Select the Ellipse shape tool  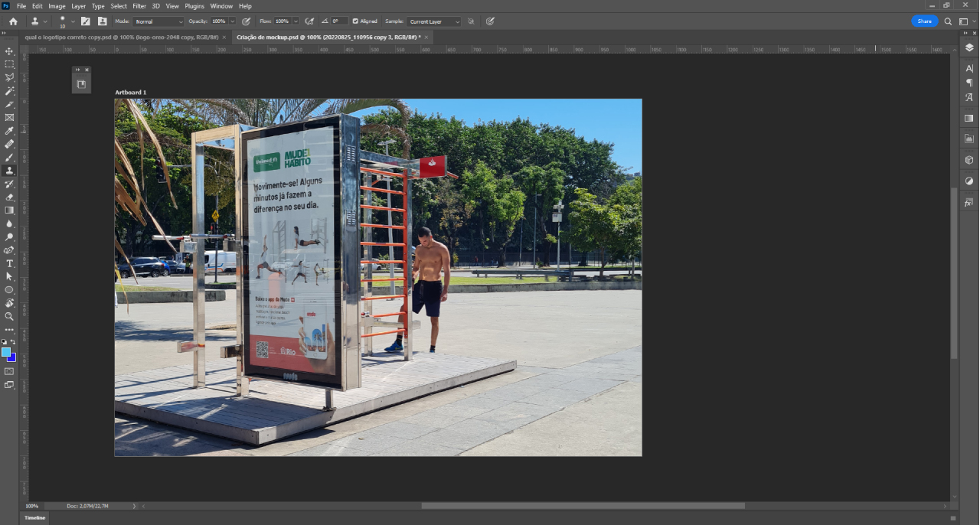pos(9,290)
